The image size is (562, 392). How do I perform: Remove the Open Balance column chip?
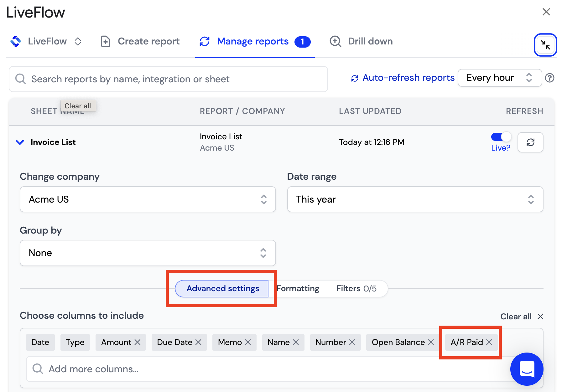pos(431,342)
